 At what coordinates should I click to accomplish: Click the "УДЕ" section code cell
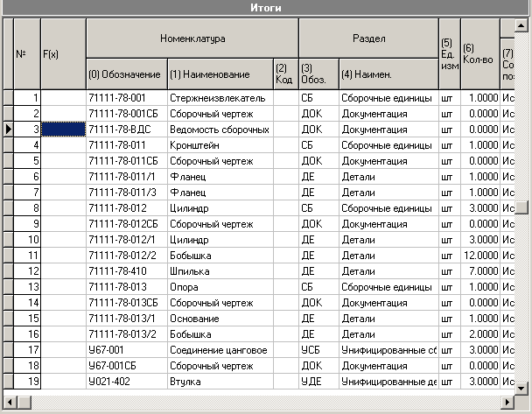tap(318, 382)
